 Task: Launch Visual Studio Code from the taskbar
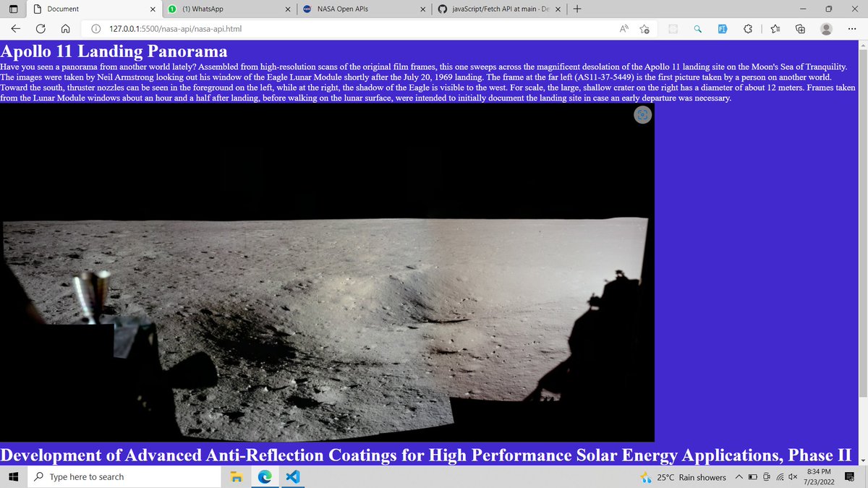coord(292,476)
